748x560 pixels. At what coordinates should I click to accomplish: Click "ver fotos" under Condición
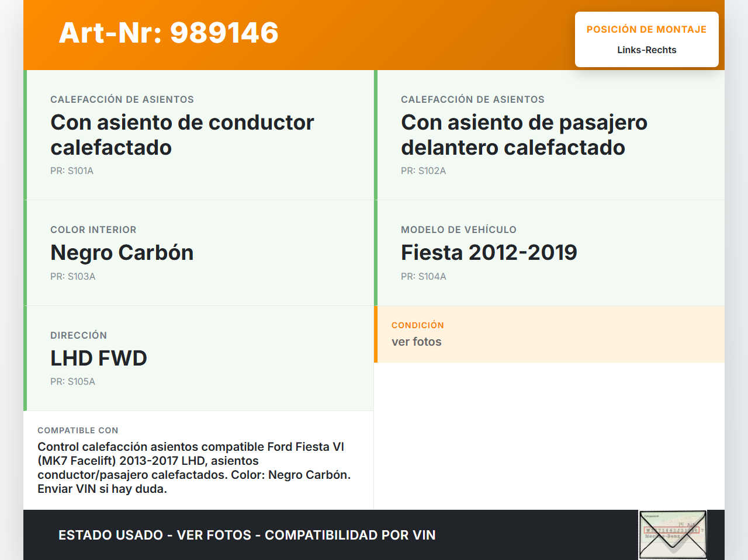417,342
